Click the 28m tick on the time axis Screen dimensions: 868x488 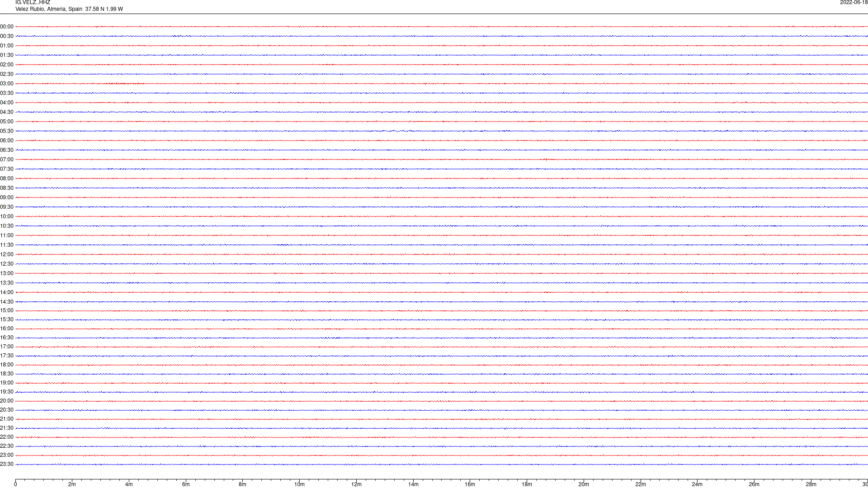point(811,484)
